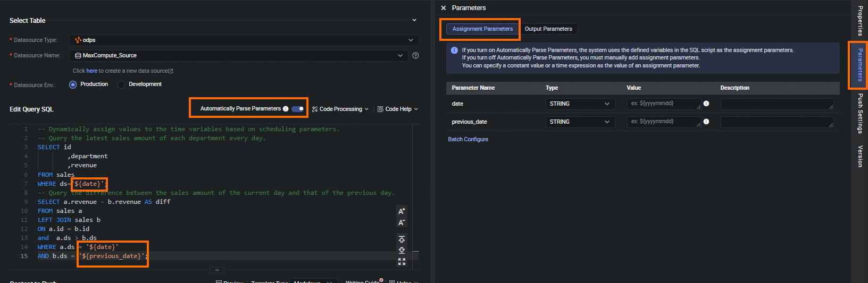Close the Parameters panel with X icon
Screen dimensions: 868x283
click(444, 8)
